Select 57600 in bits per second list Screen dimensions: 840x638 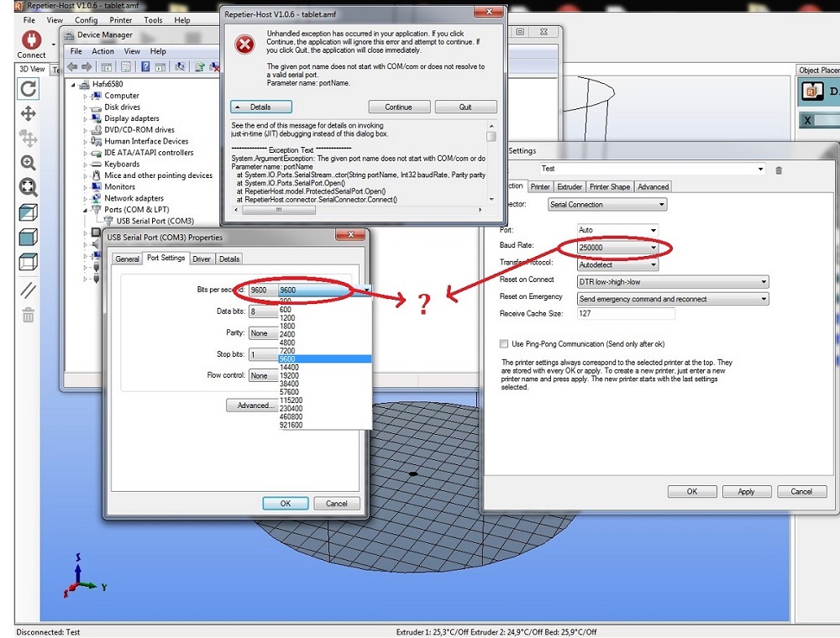[x=324, y=392]
